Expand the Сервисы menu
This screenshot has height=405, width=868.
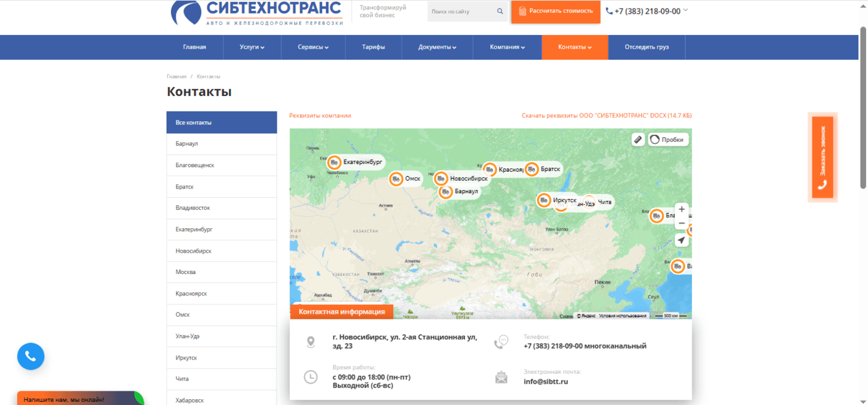313,47
